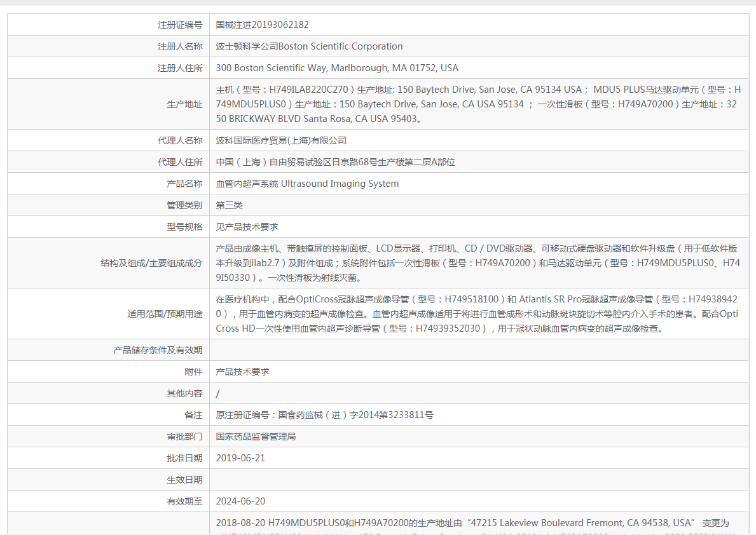The width and height of the screenshot is (756, 535).
Task: Select the 审批部门 label
Action: [184, 437]
